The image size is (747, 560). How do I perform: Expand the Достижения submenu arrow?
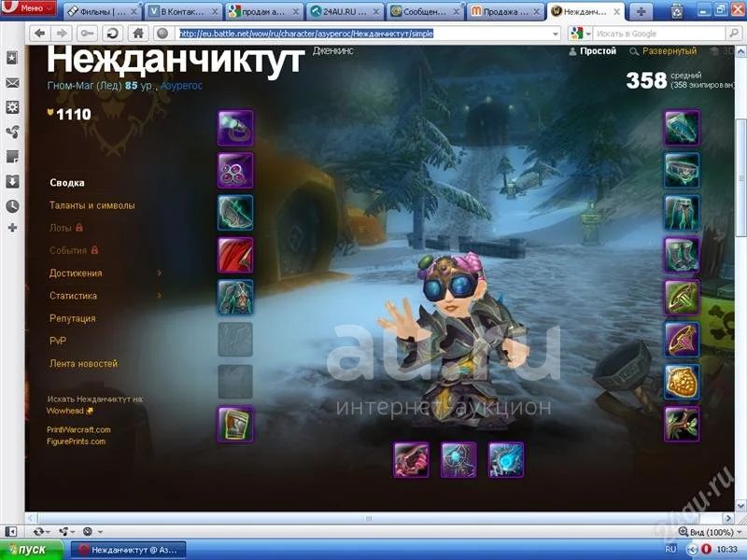pos(159,273)
